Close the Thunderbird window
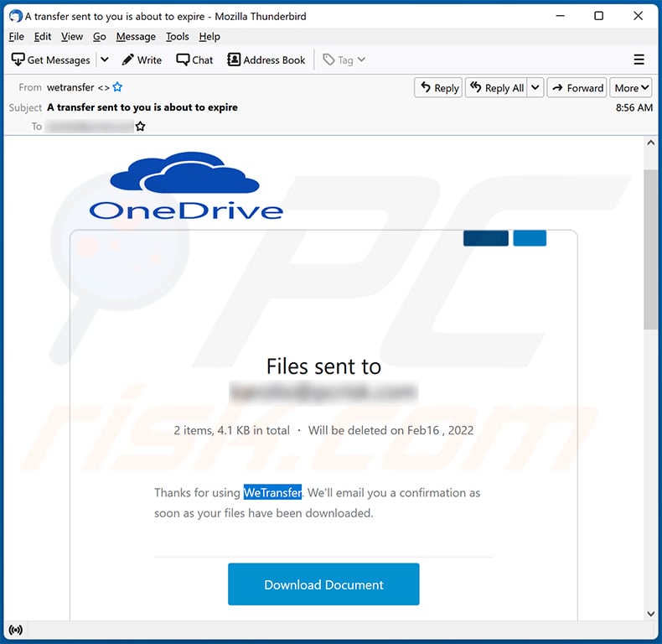The image size is (662, 644). (638, 16)
